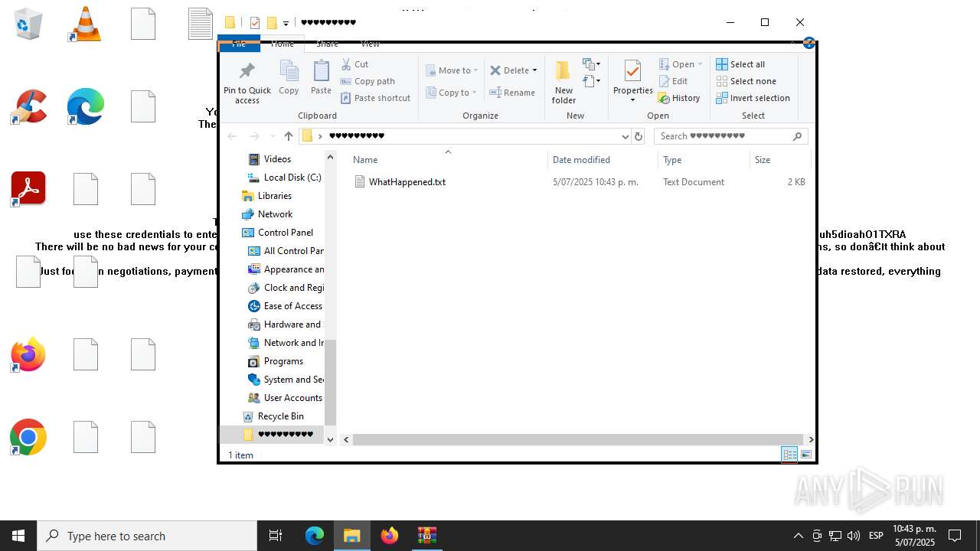Sort by Date modified column
The width and height of the screenshot is (980, 551).
[603, 160]
